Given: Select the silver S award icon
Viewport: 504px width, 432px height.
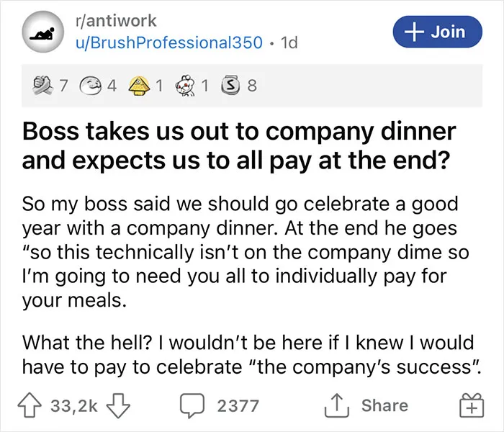Looking at the screenshot, I should pyautogui.click(x=230, y=86).
